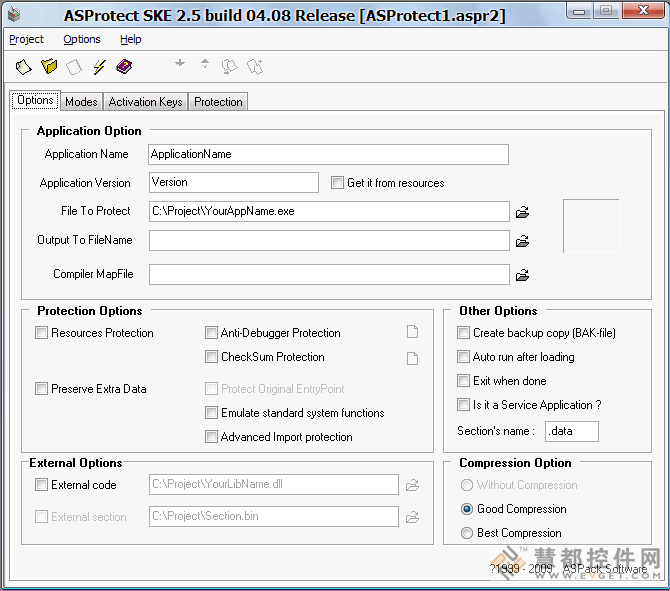Screen dimensions: 670x591
Task: Click the last disabled toolbar icon
Action: tap(255, 67)
